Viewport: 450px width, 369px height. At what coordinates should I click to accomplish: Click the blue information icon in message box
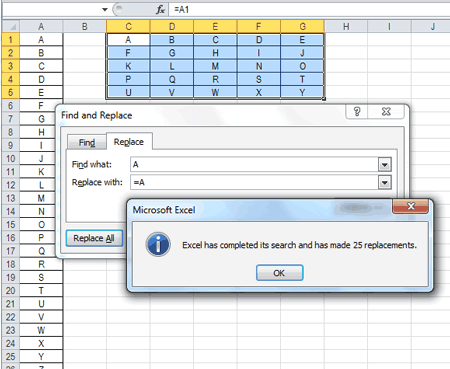[x=158, y=244]
